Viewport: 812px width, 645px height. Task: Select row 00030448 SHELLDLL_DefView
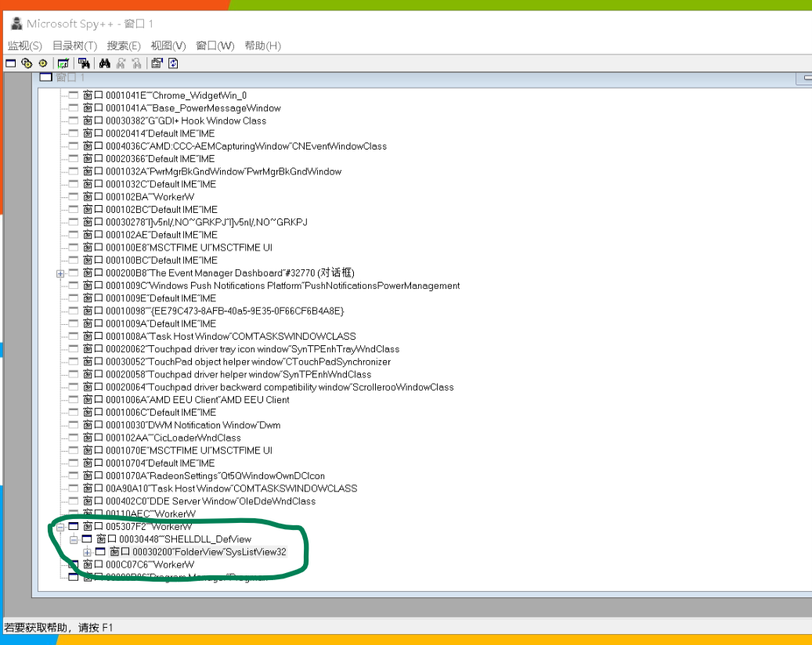[174, 539]
